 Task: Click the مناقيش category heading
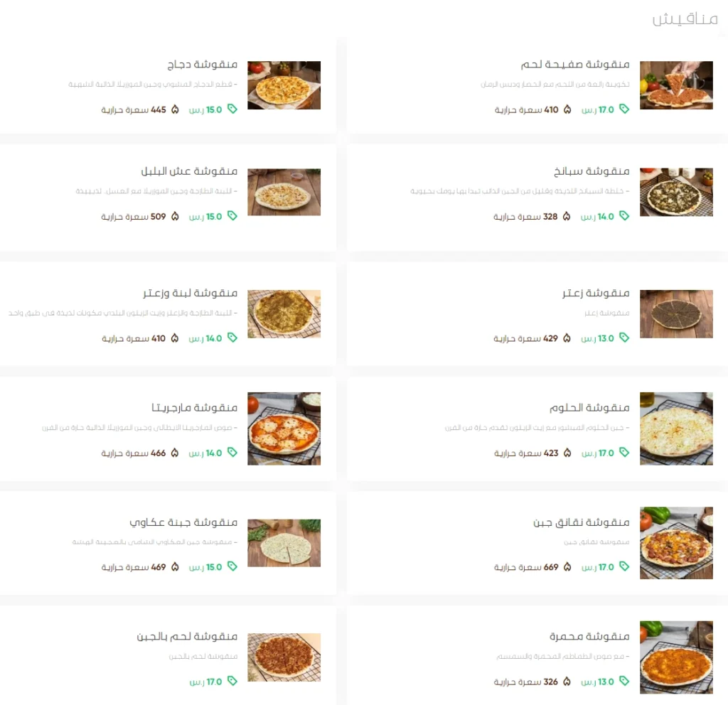click(685, 19)
